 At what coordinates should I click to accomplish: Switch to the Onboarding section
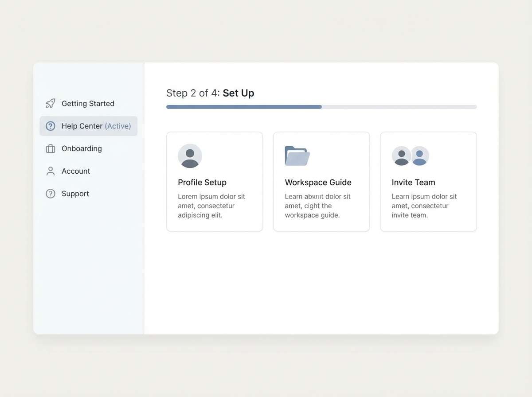[82, 148]
